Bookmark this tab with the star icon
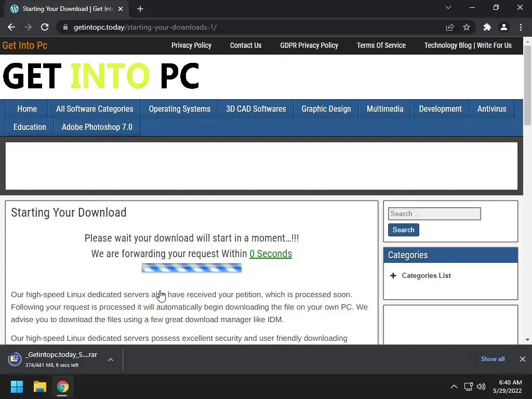532x399 pixels. [467, 27]
